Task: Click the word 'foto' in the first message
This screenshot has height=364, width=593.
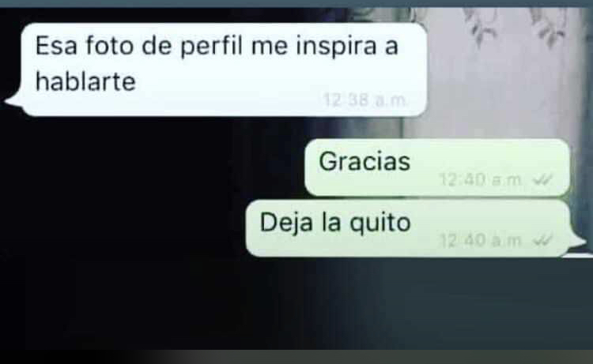Action: point(110,45)
